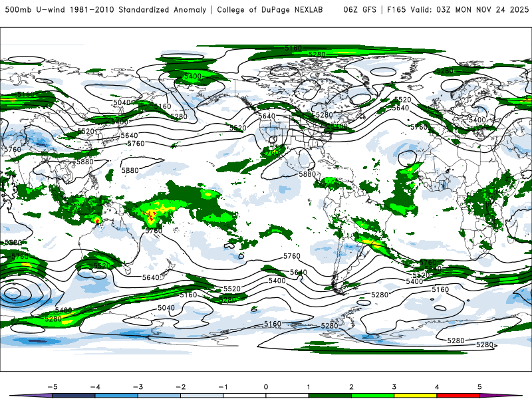Click the dark blue -5 to -4 colorbar segment
Image resolution: width=532 pixels, height=399 pixels.
(x=74, y=396)
